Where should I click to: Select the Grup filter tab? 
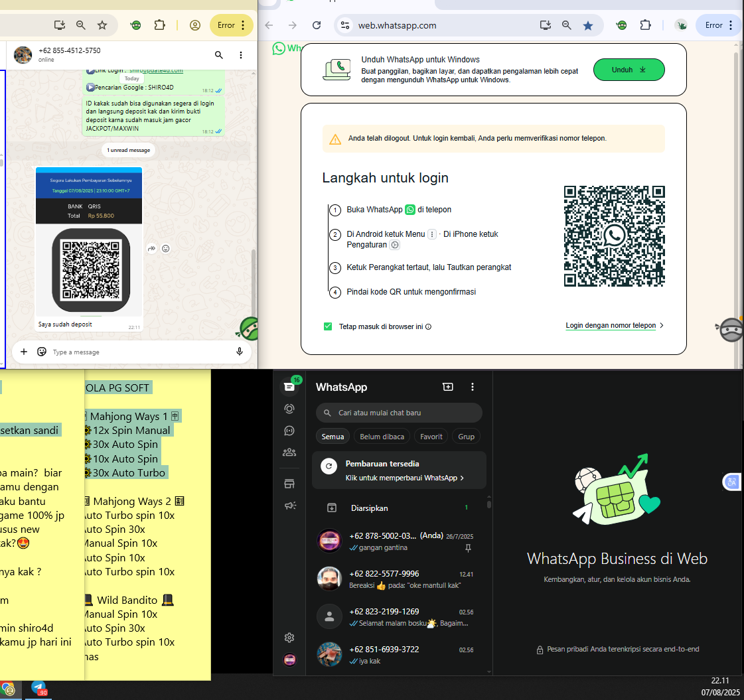[467, 437]
